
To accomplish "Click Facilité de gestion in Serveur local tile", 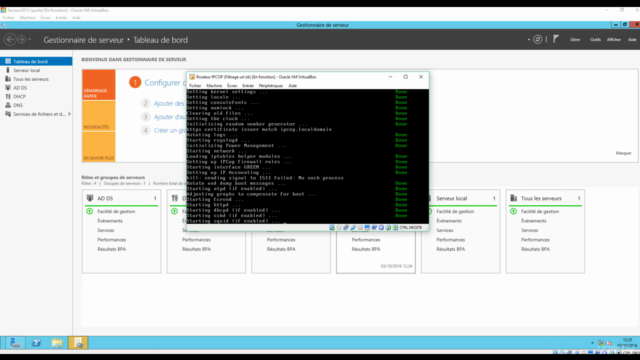I will [x=455, y=211].
